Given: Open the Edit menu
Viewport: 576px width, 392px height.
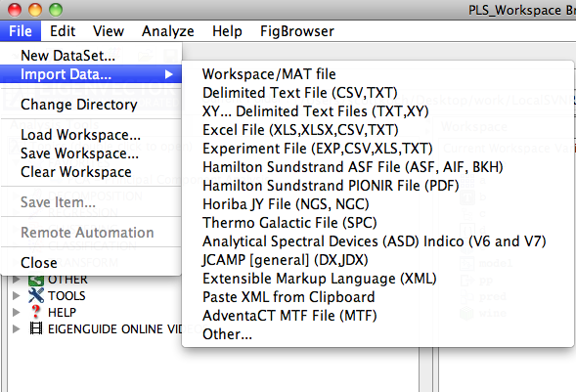Looking at the screenshot, I should 63,31.
